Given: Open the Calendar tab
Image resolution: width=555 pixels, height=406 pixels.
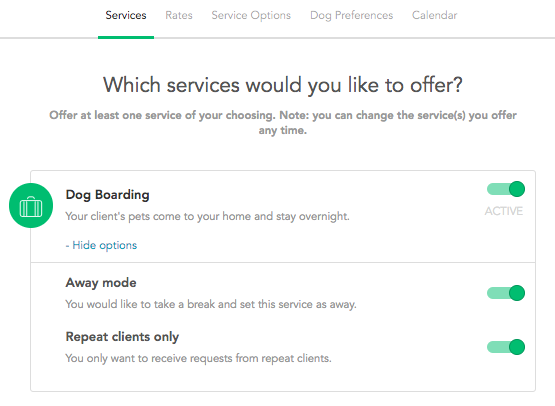Looking at the screenshot, I should pyautogui.click(x=434, y=15).
